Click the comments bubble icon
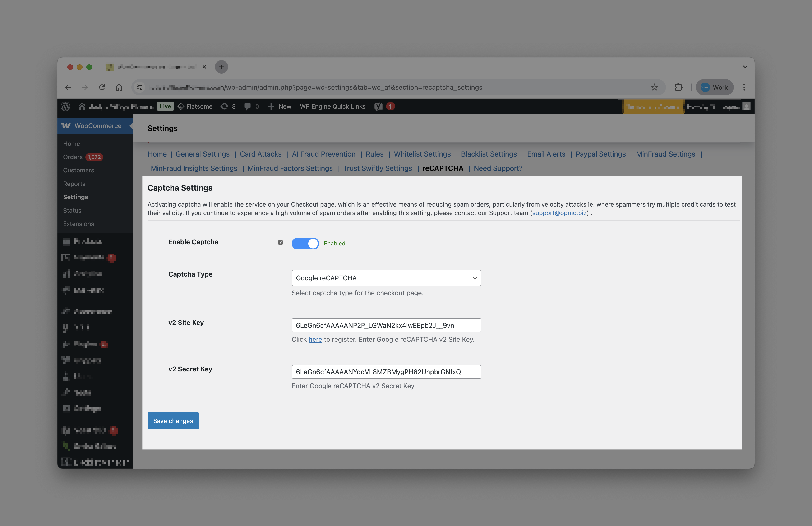 pos(247,106)
